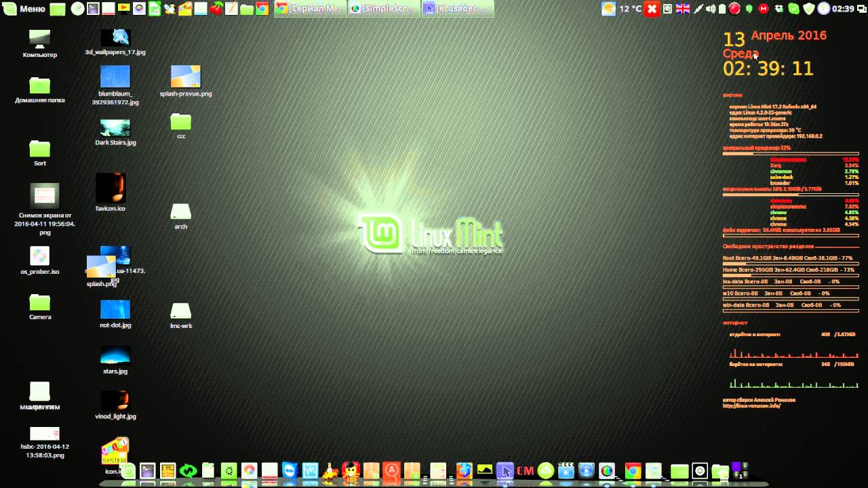Open the clapperboard video player in dock
Screen dimensions: 868x488
(x=566, y=470)
